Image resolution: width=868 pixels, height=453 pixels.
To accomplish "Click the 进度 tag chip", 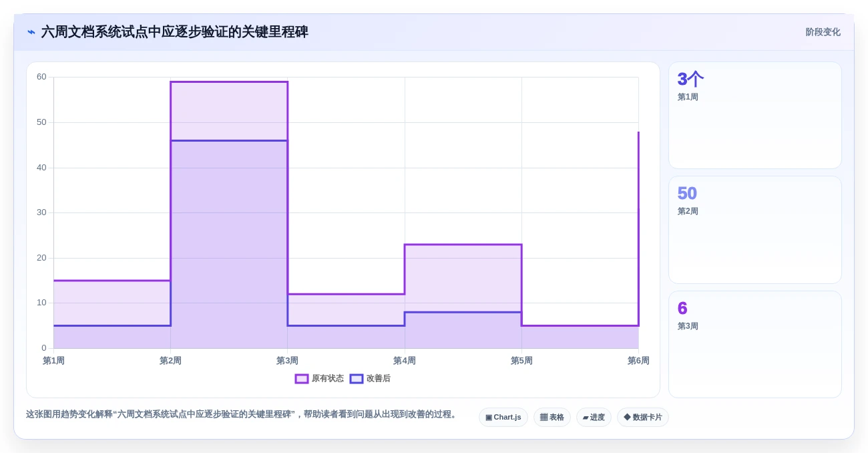I will [x=594, y=418].
